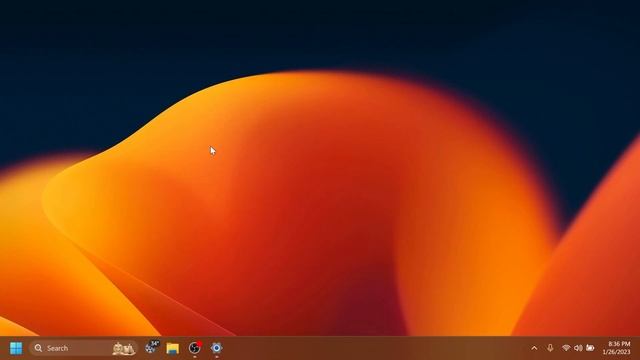Open OBS Studio from the taskbar
This screenshot has height=360, width=640.
pos(195,348)
